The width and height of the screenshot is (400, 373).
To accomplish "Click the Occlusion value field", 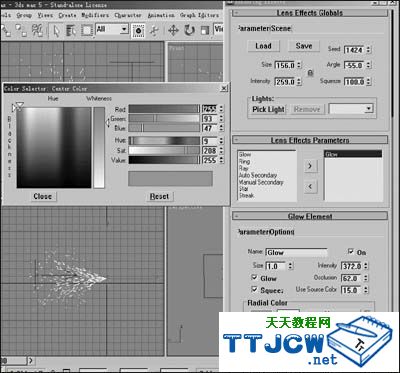I will (x=351, y=278).
